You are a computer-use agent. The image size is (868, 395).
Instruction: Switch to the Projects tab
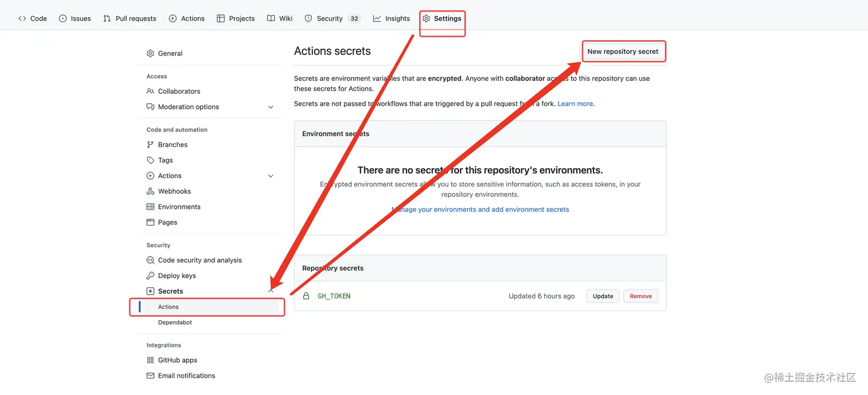point(235,18)
